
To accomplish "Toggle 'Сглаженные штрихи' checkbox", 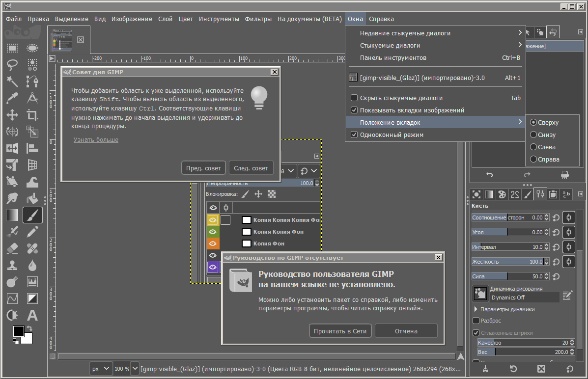I will click(x=476, y=333).
